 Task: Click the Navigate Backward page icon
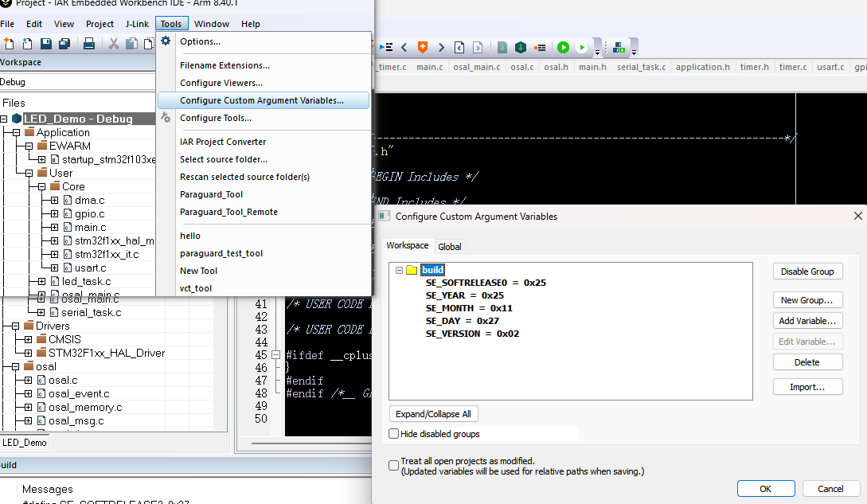click(x=459, y=47)
